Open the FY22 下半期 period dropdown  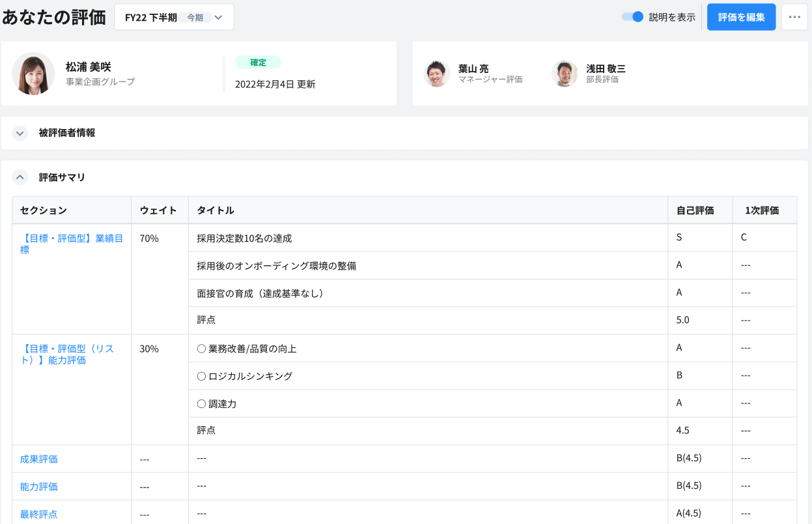[x=174, y=18]
